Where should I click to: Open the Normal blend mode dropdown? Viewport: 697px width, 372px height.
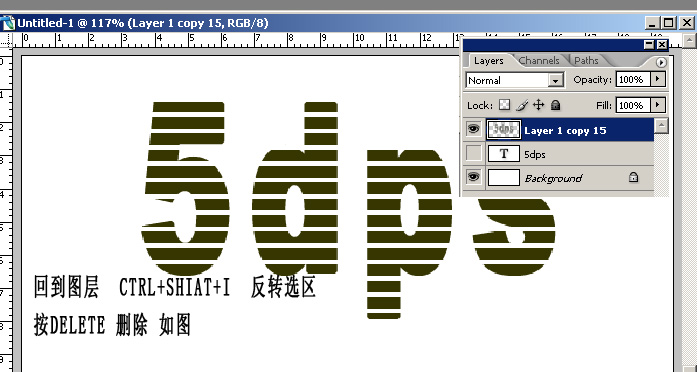pos(515,80)
